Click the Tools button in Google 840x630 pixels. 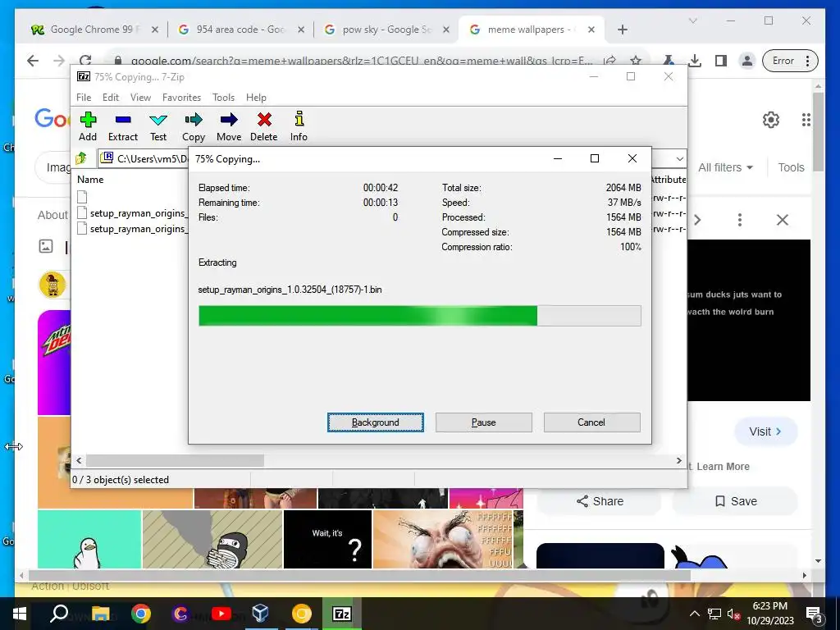(791, 167)
